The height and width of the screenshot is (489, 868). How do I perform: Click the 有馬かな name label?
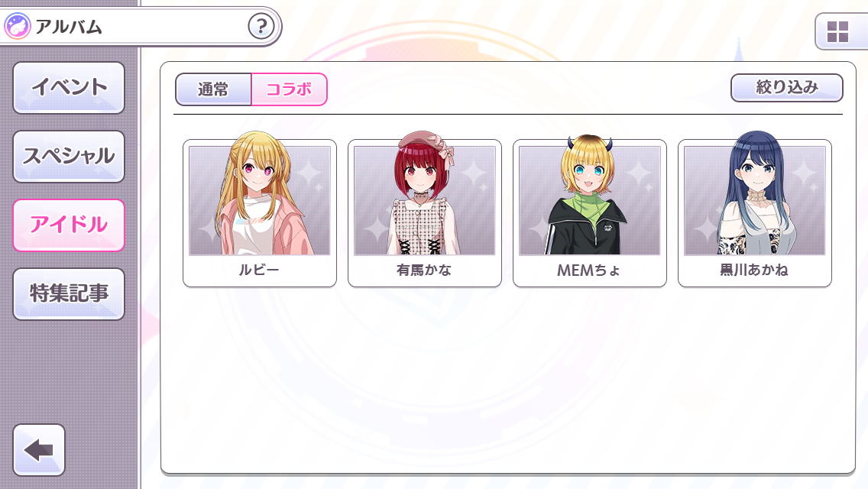click(424, 270)
